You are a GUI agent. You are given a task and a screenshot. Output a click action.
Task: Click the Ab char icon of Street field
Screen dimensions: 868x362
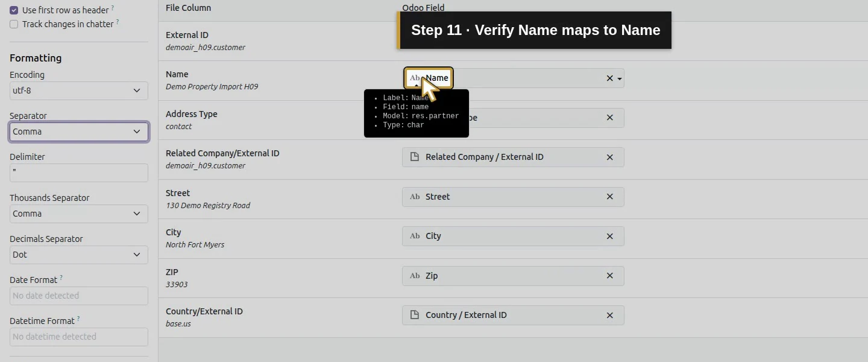coord(415,197)
